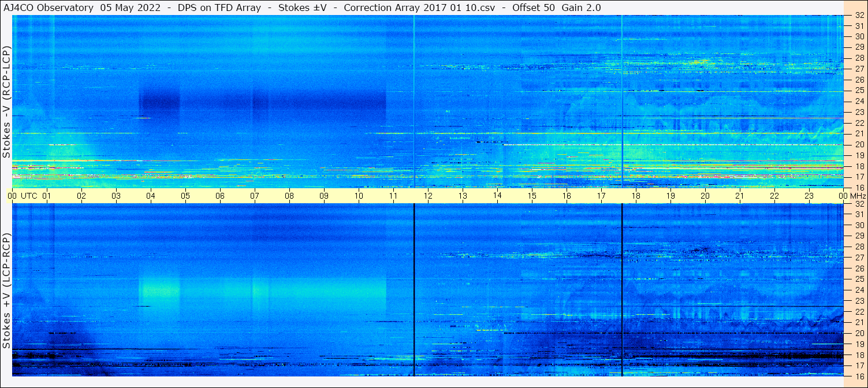Select the 06 hour tick on time axis
This screenshot has width=868, height=388.
[220, 196]
